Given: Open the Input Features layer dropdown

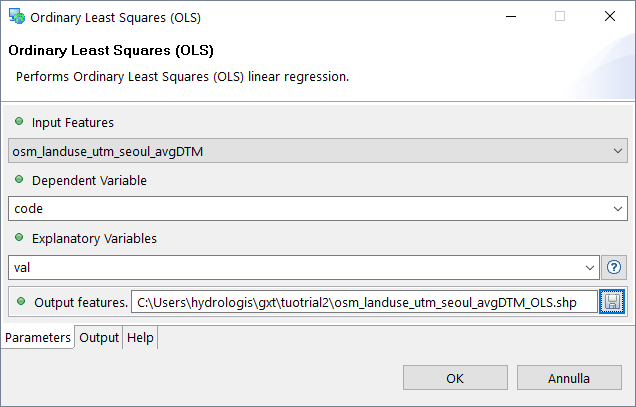Looking at the screenshot, I should coord(317,151).
